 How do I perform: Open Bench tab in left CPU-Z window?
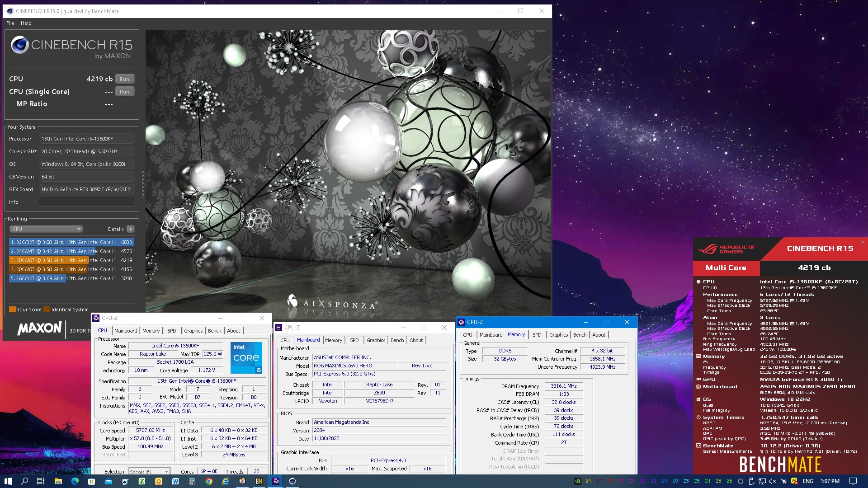215,331
